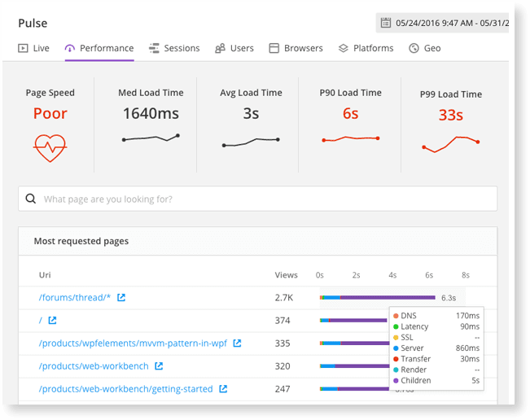
Task: Open external link icon for /forums/thread/*
Action: click(x=121, y=297)
